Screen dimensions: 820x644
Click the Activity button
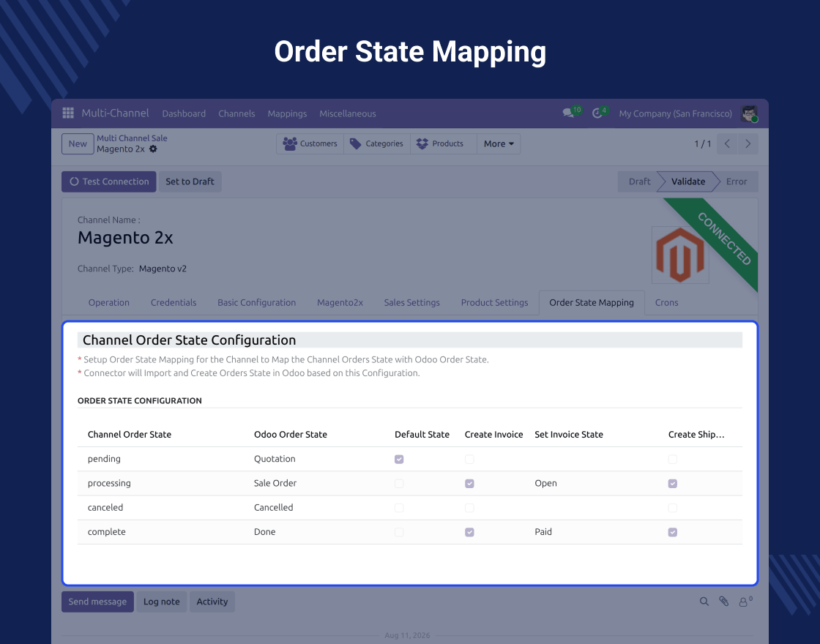click(x=212, y=602)
